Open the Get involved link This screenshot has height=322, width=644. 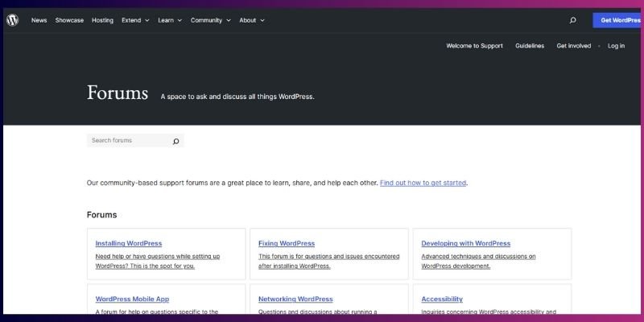573,46
